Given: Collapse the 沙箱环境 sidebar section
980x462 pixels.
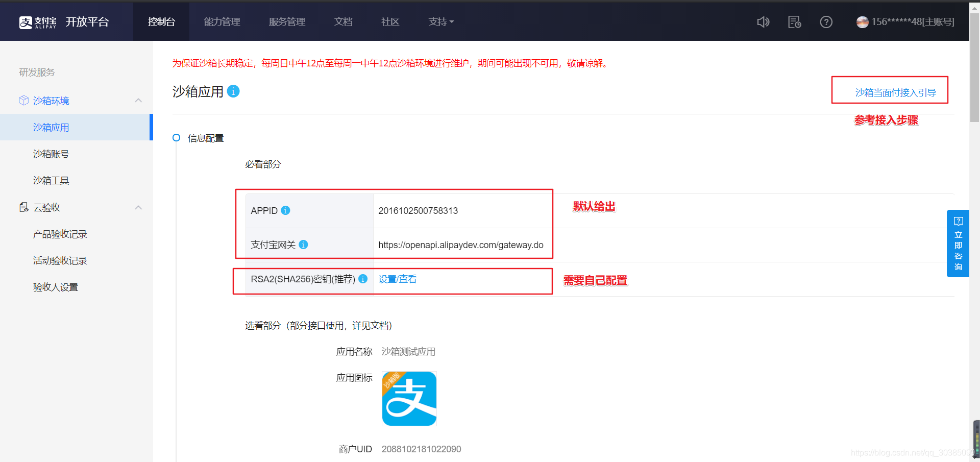Looking at the screenshot, I should coord(138,101).
